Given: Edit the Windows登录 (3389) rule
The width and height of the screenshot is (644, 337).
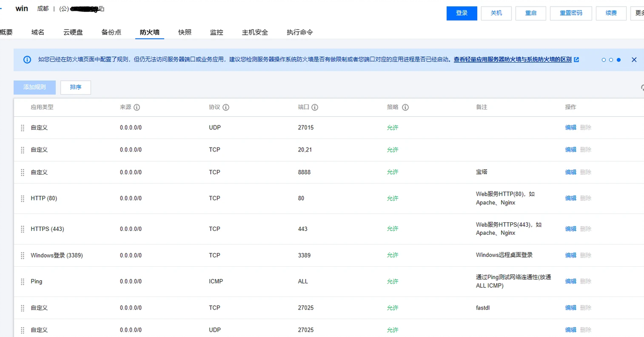Looking at the screenshot, I should 571,255.
